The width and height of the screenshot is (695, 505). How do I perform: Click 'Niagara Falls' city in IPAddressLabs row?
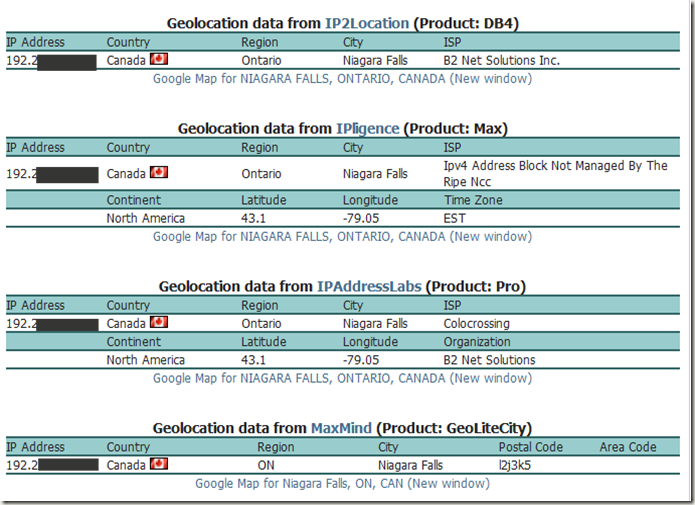point(375,324)
